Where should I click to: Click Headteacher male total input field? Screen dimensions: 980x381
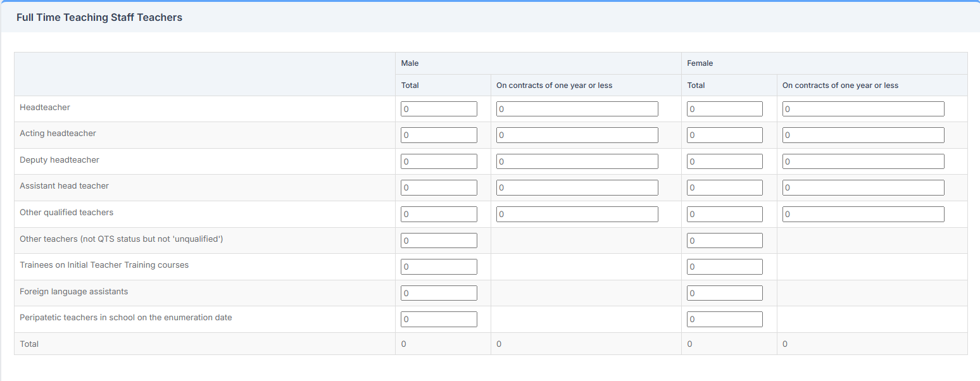point(439,109)
